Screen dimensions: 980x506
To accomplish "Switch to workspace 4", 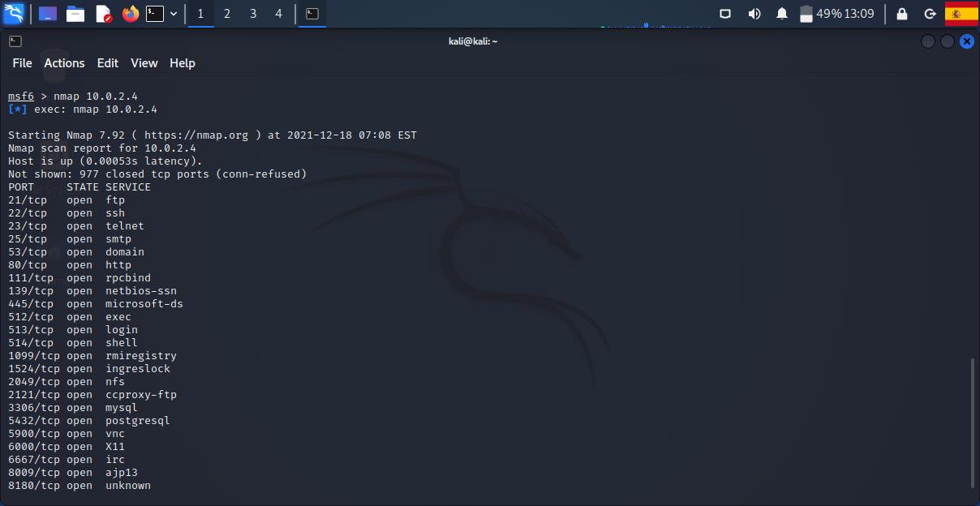I will point(278,14).
